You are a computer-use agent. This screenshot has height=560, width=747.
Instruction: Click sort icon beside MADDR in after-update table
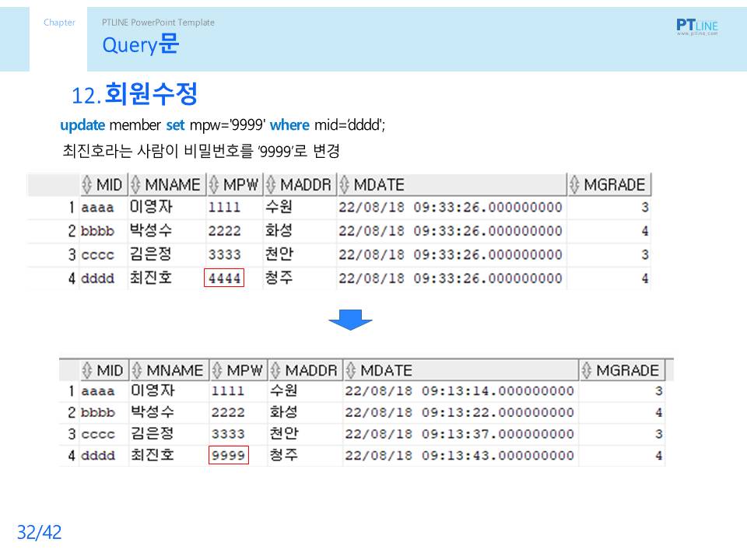pyautogui.click(x=275, y=370)
